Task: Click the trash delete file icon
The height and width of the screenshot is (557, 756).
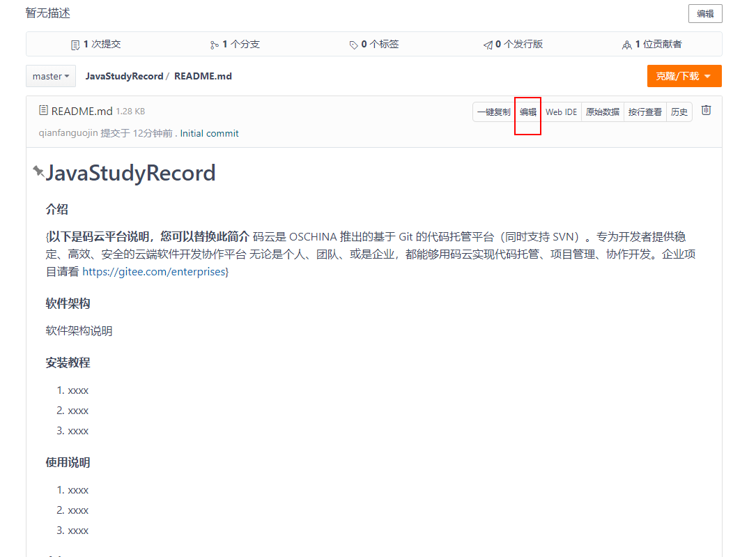Action: (706, 110)
